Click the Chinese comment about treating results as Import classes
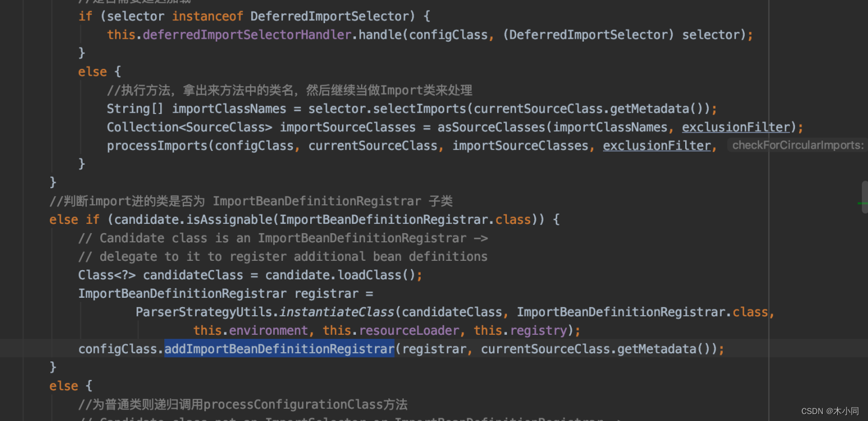 (289, 90)
